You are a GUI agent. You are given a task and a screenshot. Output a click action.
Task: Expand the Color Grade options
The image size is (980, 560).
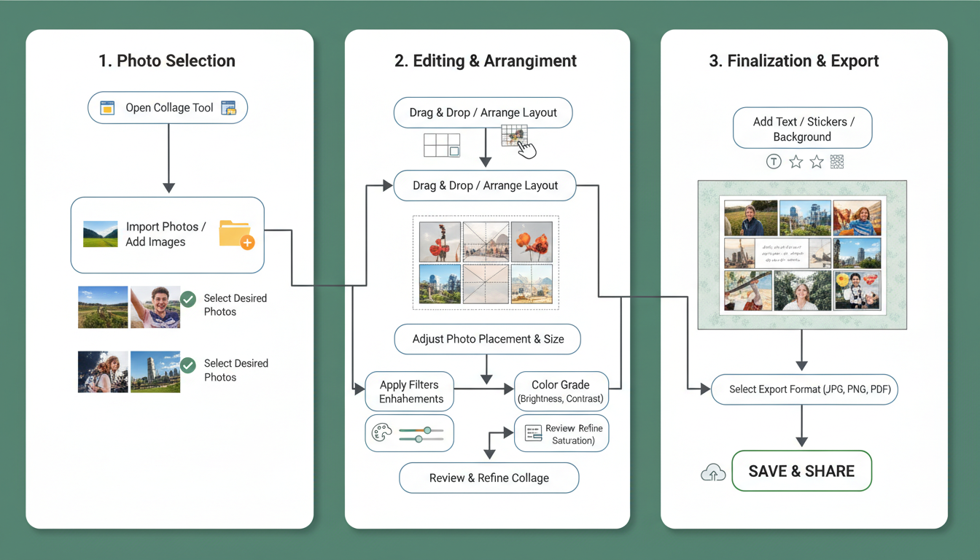(561, 391)
